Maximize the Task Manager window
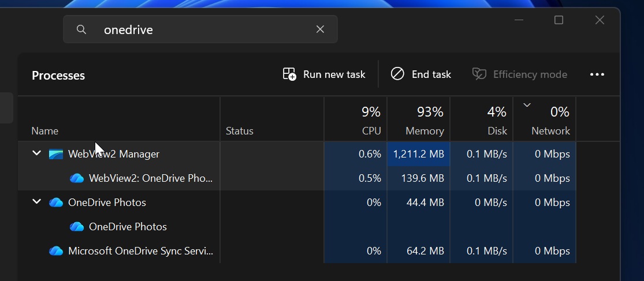This screenshot has height=281, width=644. pyautogui.click(x=559, y=20)
